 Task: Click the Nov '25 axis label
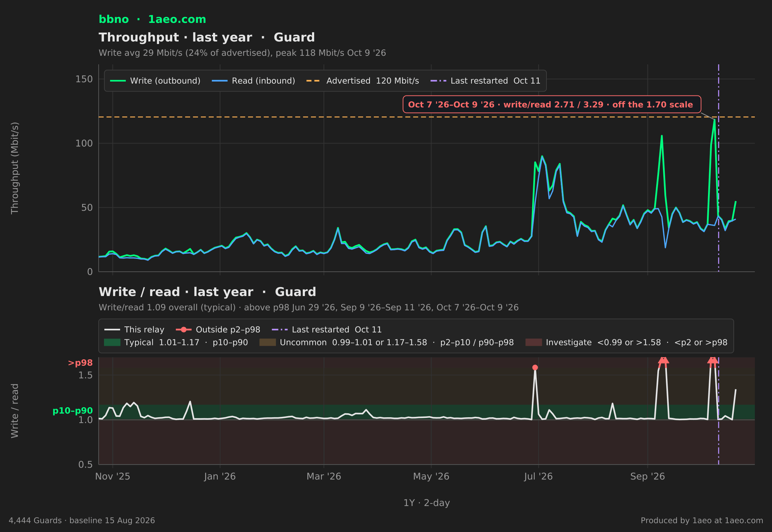tap(113, 477)
